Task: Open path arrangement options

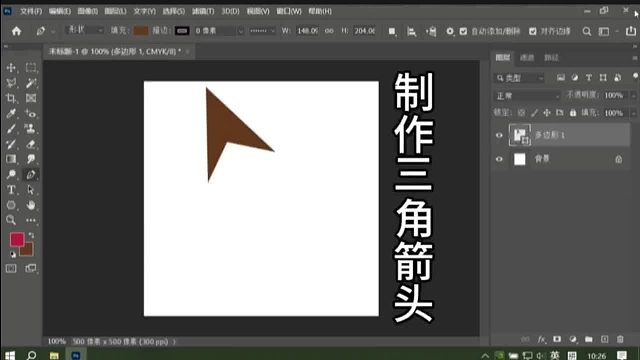Action: point(431,31)
